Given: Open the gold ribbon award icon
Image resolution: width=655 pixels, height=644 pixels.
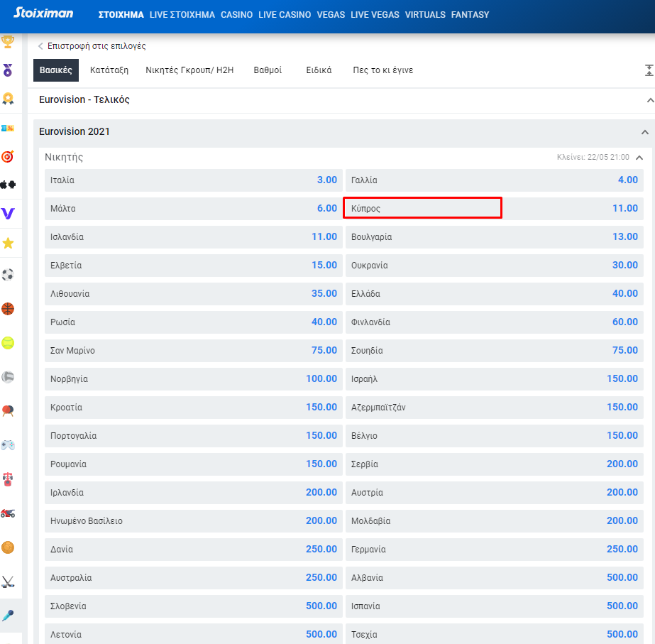Looking at the screenshot, I should pyautogui.click(x=8, y=99).
